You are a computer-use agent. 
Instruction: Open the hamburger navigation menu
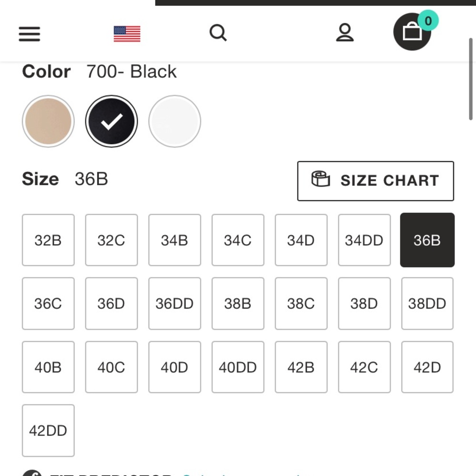coord(29,34)
